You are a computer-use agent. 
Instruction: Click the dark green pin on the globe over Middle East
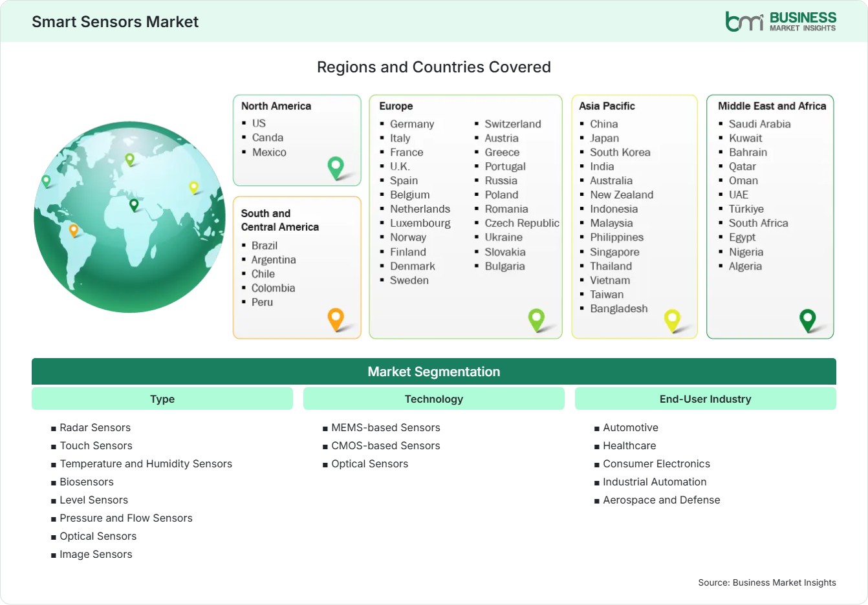point(134,205)
